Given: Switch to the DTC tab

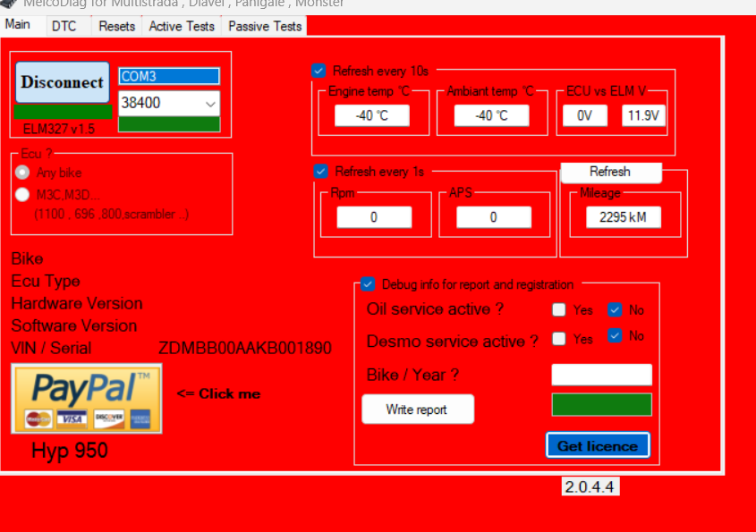Looking at the screenshot, I should pyautogui.click(x=64, y=27).
